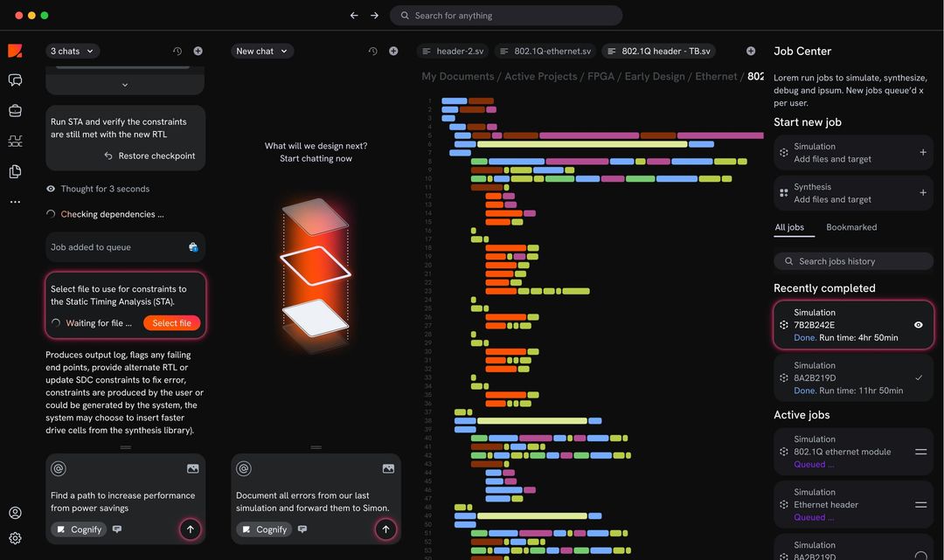Open chat history in 3 chats panel

pos(177,52)
